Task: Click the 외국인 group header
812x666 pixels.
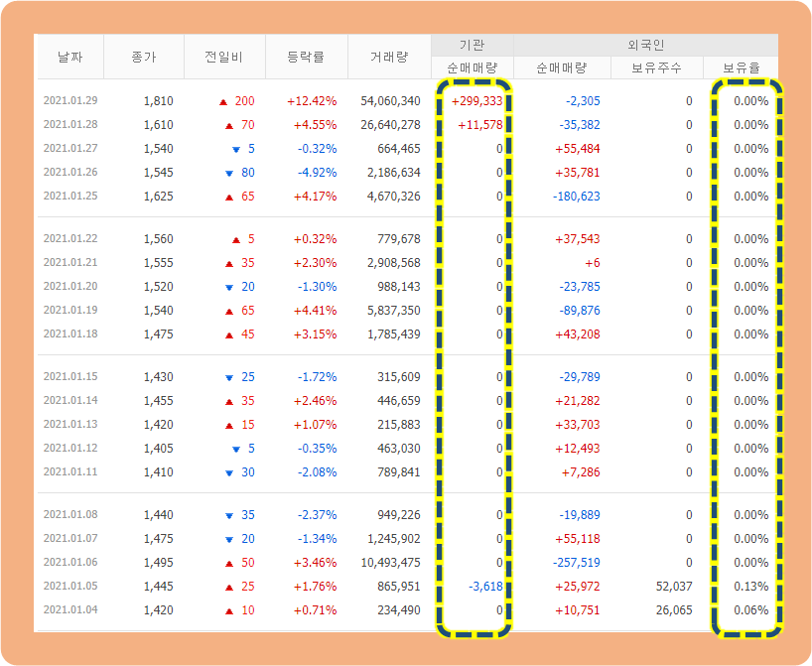Action: [x=645, y=46]
